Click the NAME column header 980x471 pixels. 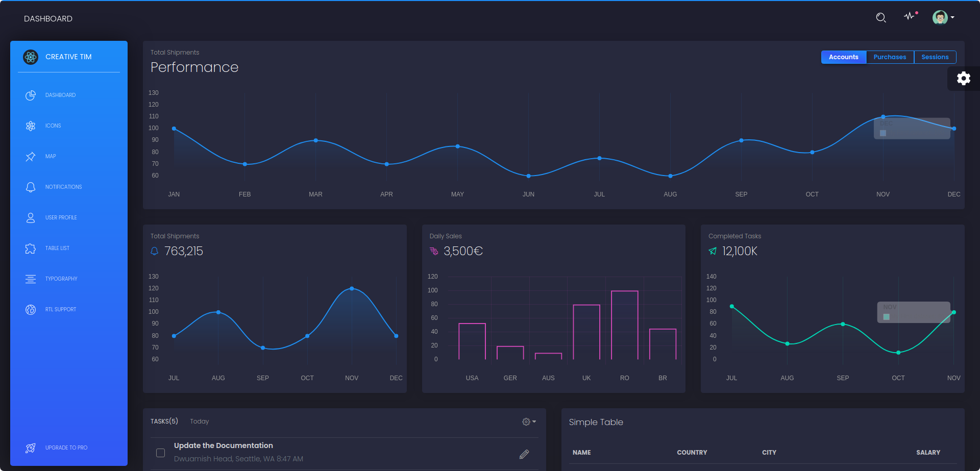(582, 453)
